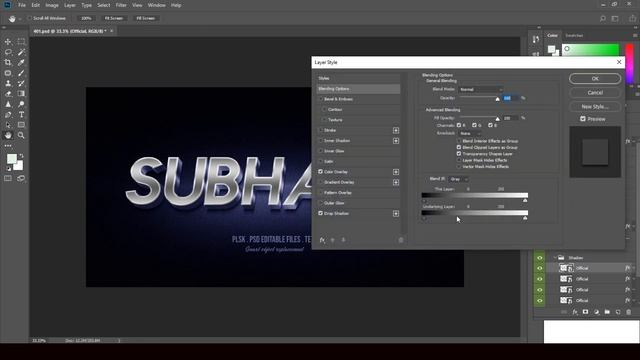Add another Inner Shadow with plus button
The height and width of the screenshot is (360, 640).
coord(396,141)
